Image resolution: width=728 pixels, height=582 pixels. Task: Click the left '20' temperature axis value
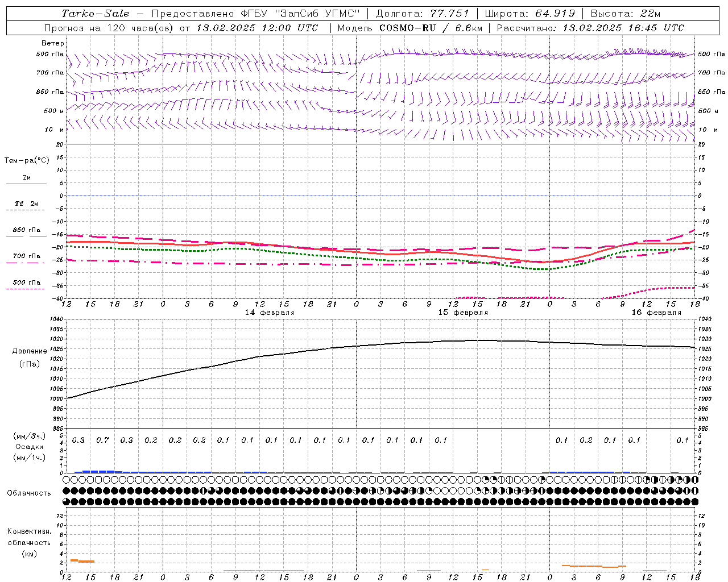point(60,145)
